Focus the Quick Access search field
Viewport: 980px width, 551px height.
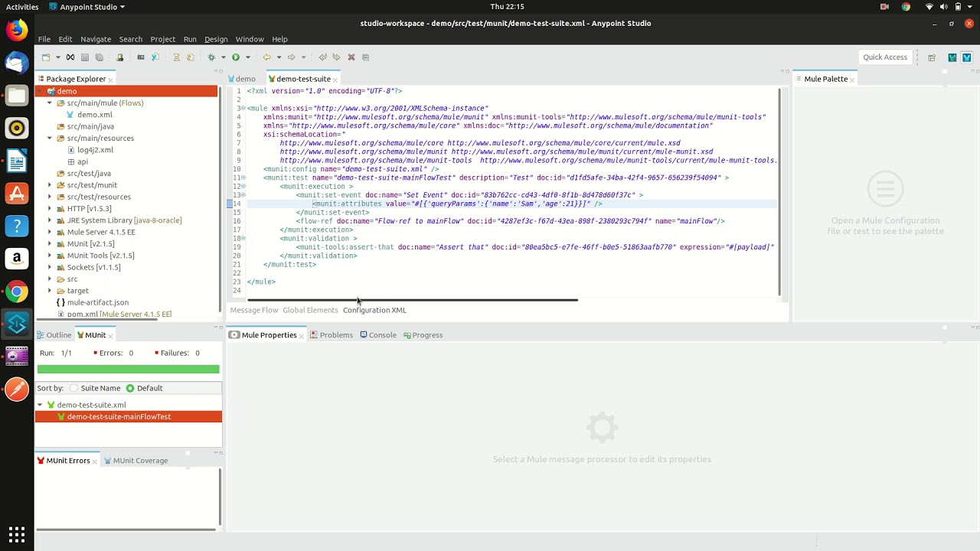click(885, 57)
